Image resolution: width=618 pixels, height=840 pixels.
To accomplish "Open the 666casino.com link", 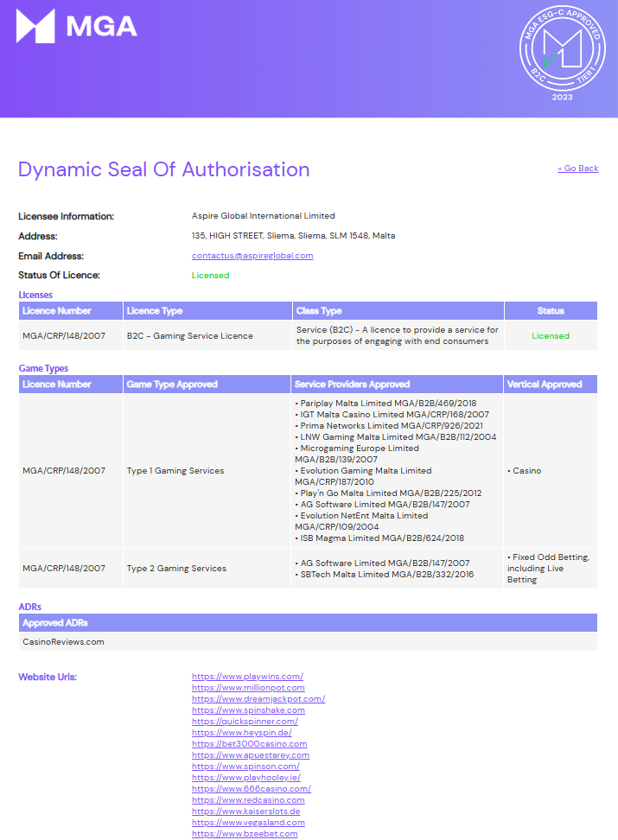I will tap(252, 789).
